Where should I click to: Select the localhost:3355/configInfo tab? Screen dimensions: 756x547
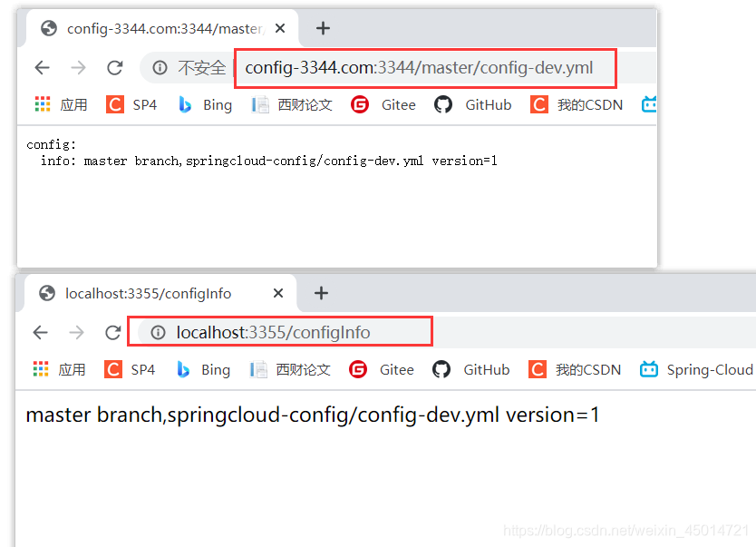[x=160, y=293]
